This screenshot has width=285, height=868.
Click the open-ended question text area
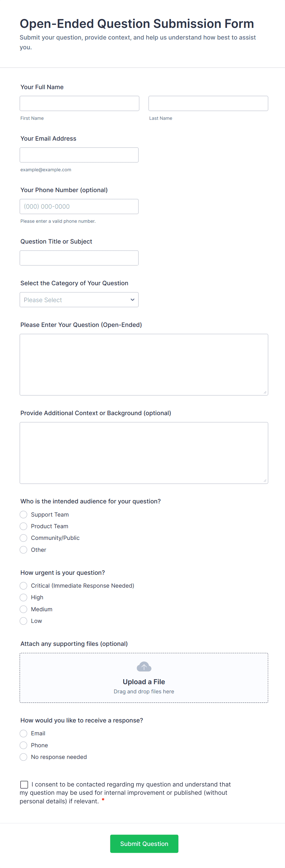[x=144, y=364]
